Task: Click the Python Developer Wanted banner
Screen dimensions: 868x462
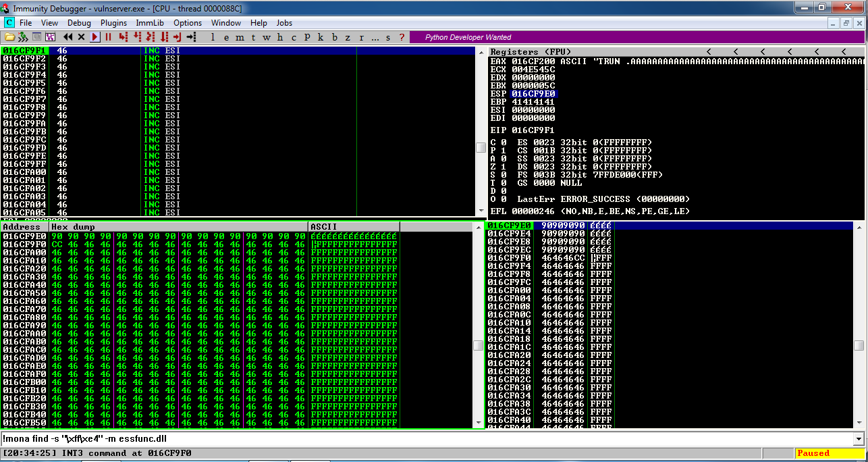Action: click(x=468, y=37)
